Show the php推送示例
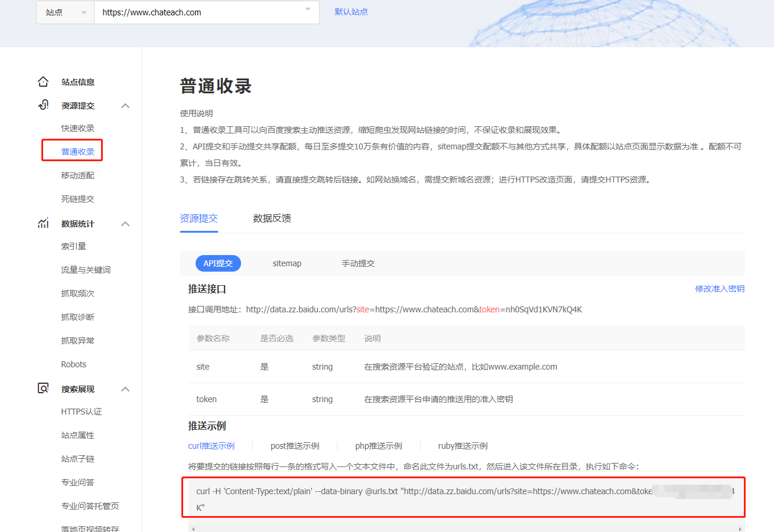 tap(379, 446)
